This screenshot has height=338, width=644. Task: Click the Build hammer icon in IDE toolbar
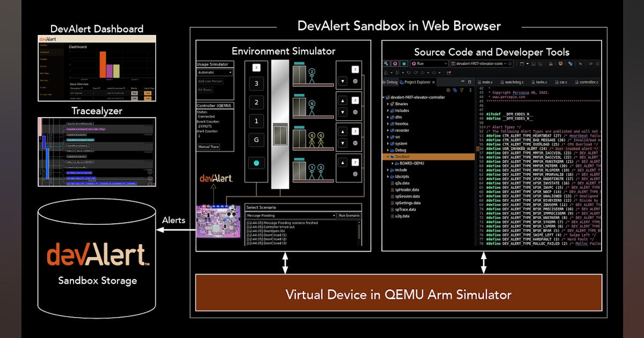[386, 63]
